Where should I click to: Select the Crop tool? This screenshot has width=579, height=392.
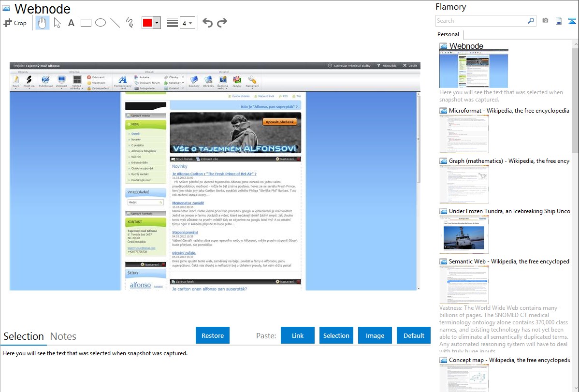point(15,23)
